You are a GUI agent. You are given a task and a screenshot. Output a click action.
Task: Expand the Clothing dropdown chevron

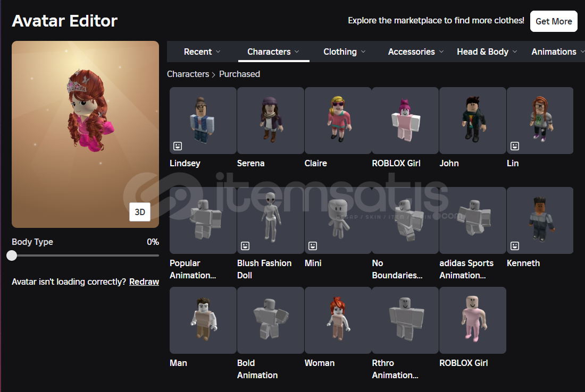(x=363, y=52)
